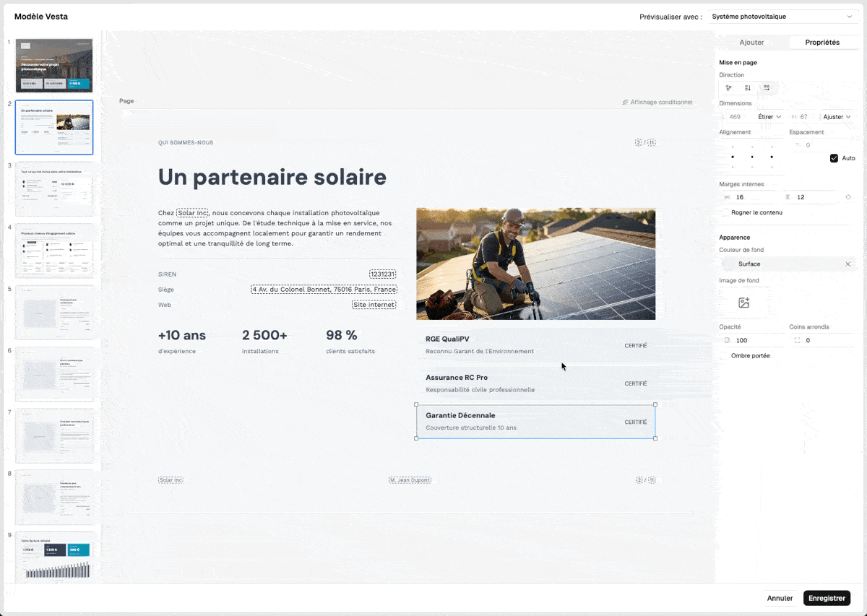Enable Ombre portée checkbox
This screenshot has width=867, height=616.
coord(725,356)
